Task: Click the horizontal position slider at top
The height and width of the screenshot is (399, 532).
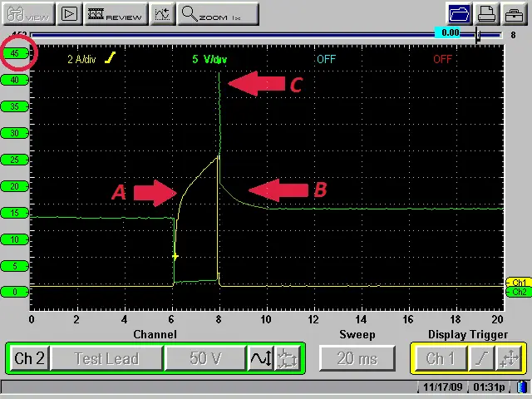Action: coord(477,35)
